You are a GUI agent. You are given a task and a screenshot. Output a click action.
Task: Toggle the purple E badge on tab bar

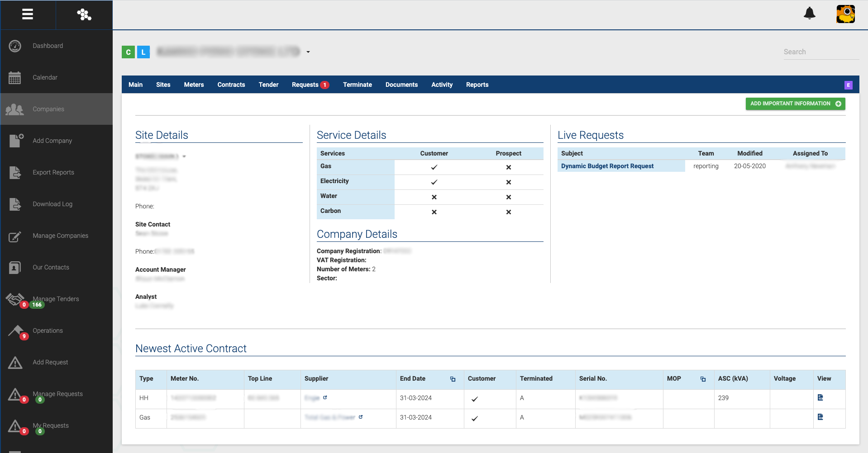(x=848, y=85)
